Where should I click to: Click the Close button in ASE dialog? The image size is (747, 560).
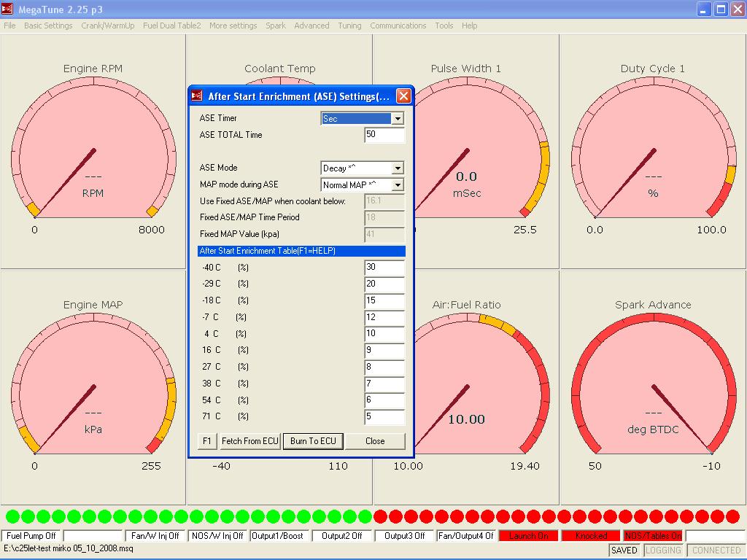[375, 441]
